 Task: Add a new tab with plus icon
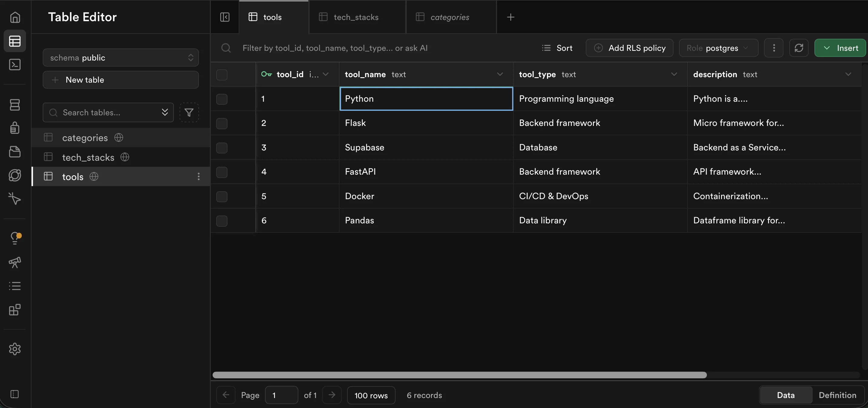tap(511, 17)
